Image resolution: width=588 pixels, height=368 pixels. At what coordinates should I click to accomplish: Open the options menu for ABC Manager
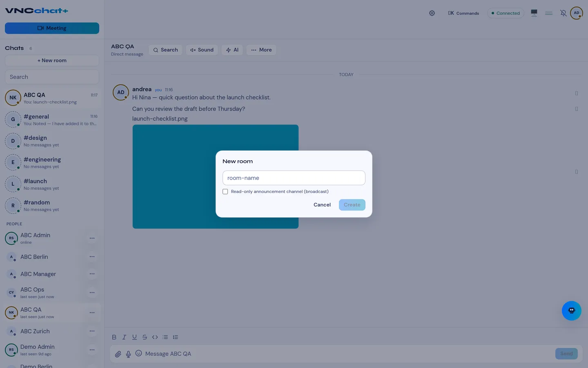coord(92,274)
